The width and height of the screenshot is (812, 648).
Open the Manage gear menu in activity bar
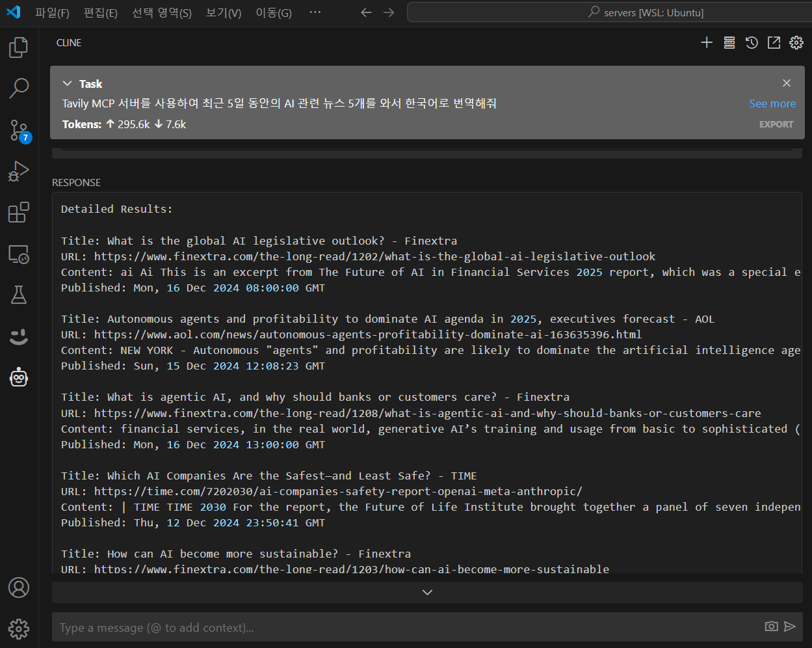coord(19,628)
